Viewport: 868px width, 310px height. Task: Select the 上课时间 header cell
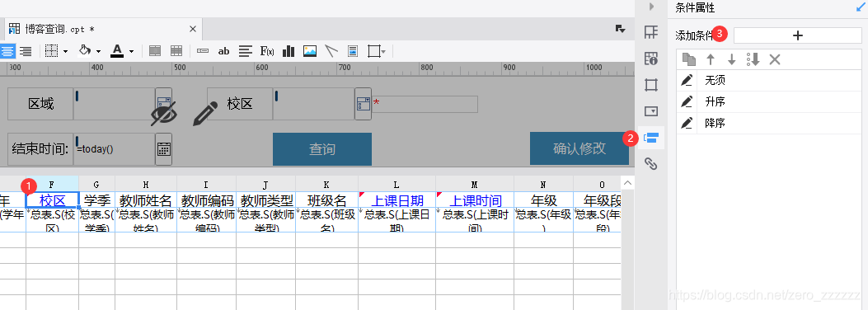(x=475, y=200)
